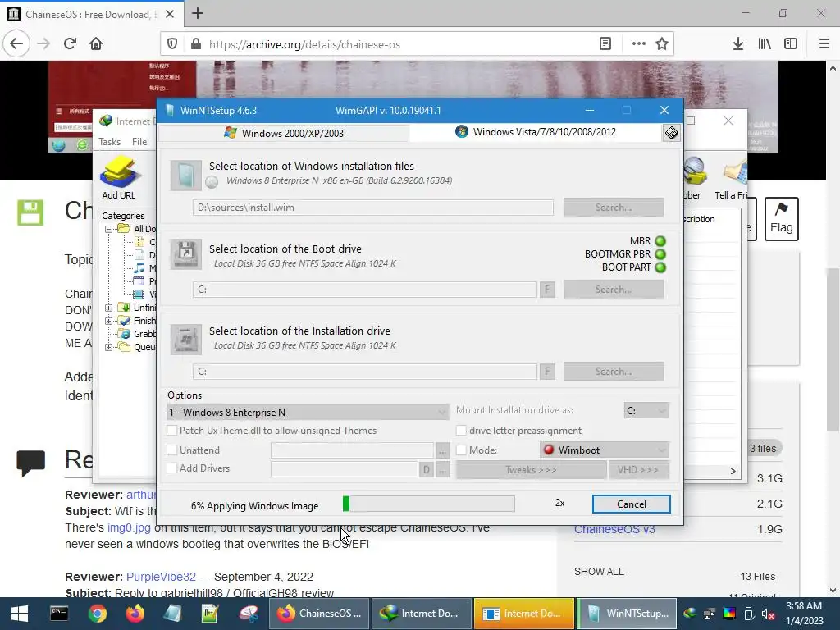The width and height of the screenshot is (840, 630).
Task: Open a new Firefox tab
Action: (x=198, y=13)
